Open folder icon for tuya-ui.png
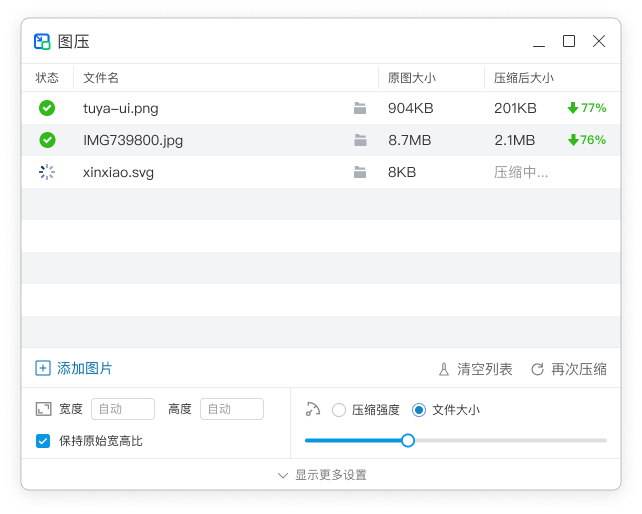 [x=360, y=108]
